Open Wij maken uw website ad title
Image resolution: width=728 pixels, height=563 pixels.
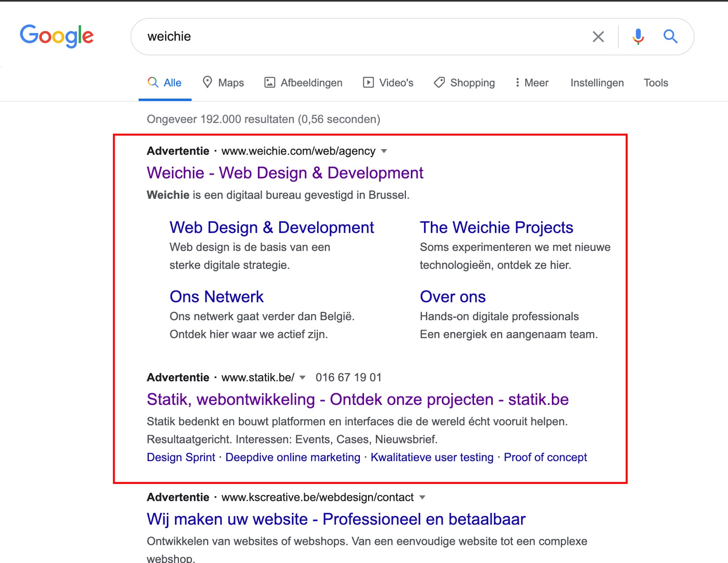coord(336,519)
